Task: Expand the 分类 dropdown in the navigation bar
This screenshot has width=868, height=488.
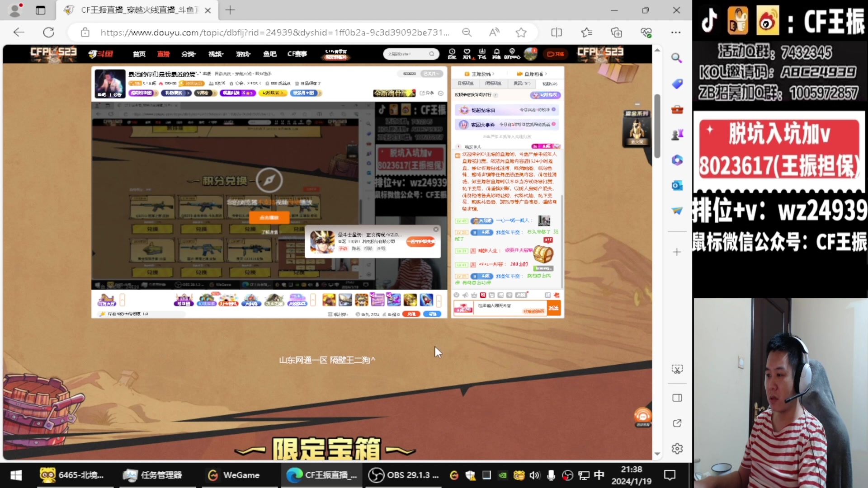Action: click(189, 54)
